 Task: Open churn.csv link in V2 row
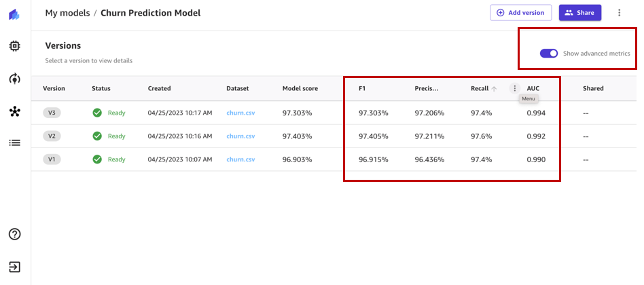[240, 136]
